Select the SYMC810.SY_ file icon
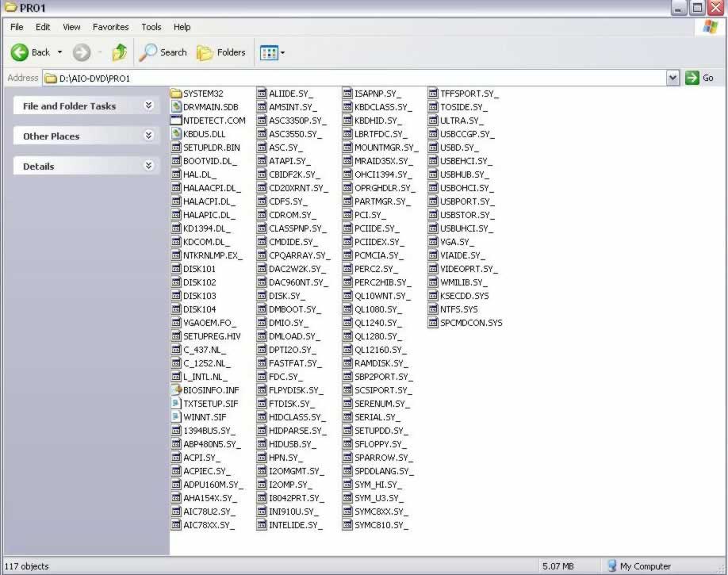Image resolution: width=728 pixels, height=575 pixels. 347,525
